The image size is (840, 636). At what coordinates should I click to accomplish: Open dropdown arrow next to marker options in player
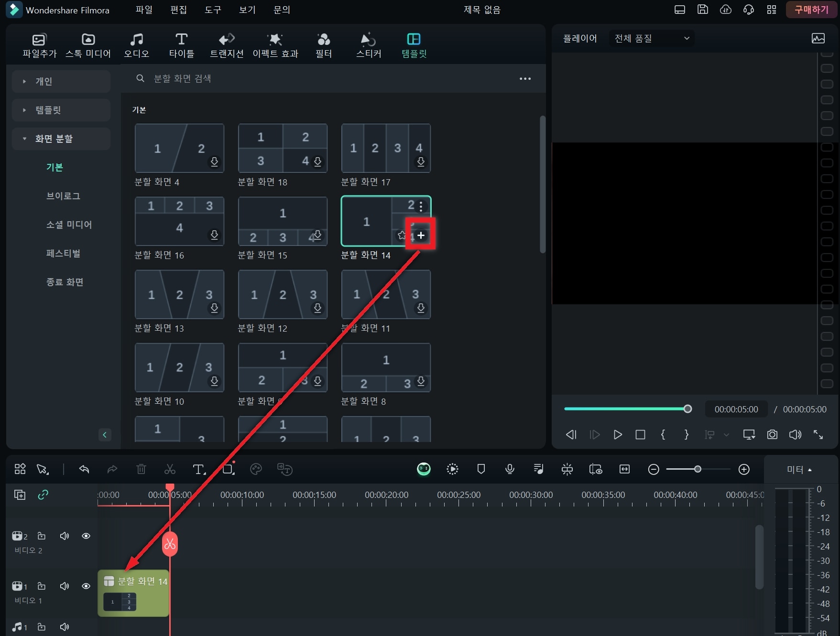pos(726,434)
